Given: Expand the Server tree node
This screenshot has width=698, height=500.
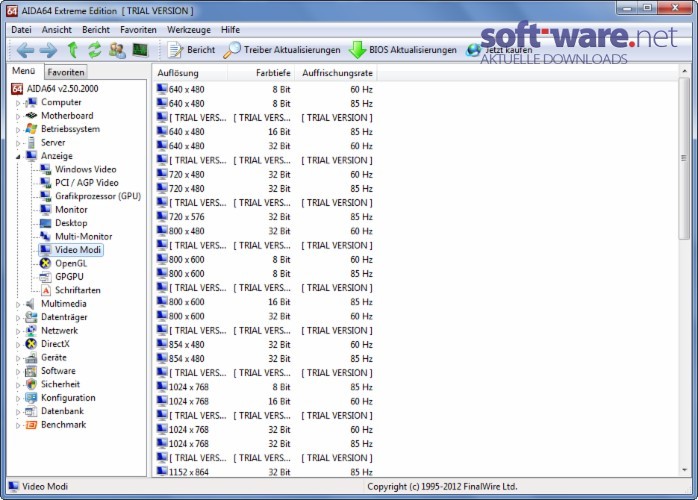Looking at the screenshot, I should [18, 143].
